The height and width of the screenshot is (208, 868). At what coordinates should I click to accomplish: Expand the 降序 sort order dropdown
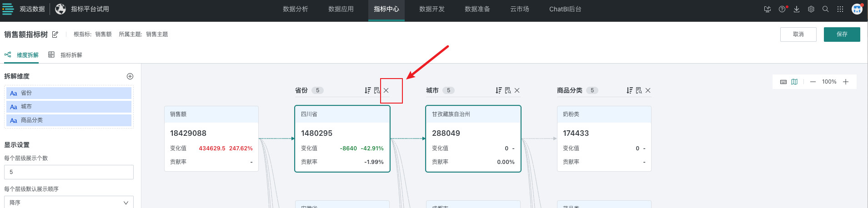tap(69, 203)
